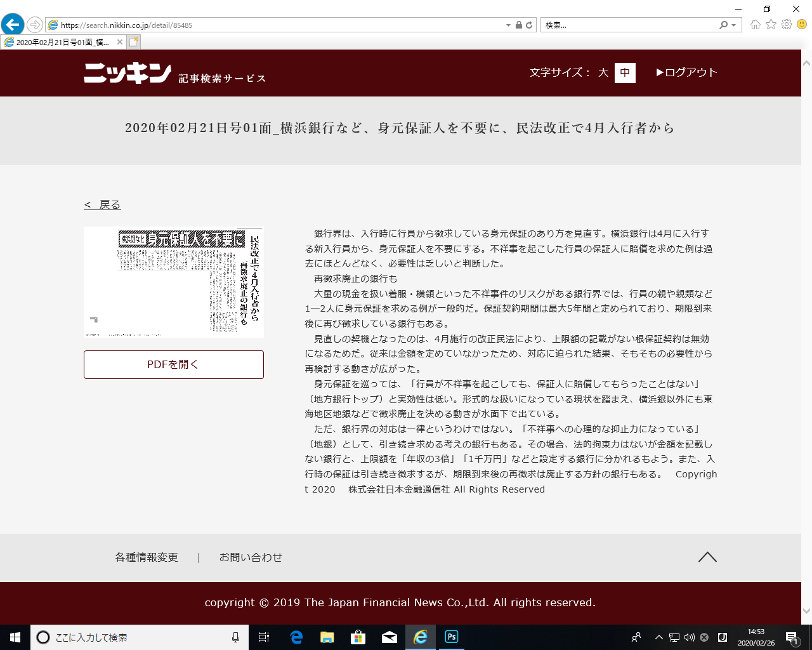Open the Mail app from the taskbar
This screenshot has height=650, width=812.
point(390,637)
